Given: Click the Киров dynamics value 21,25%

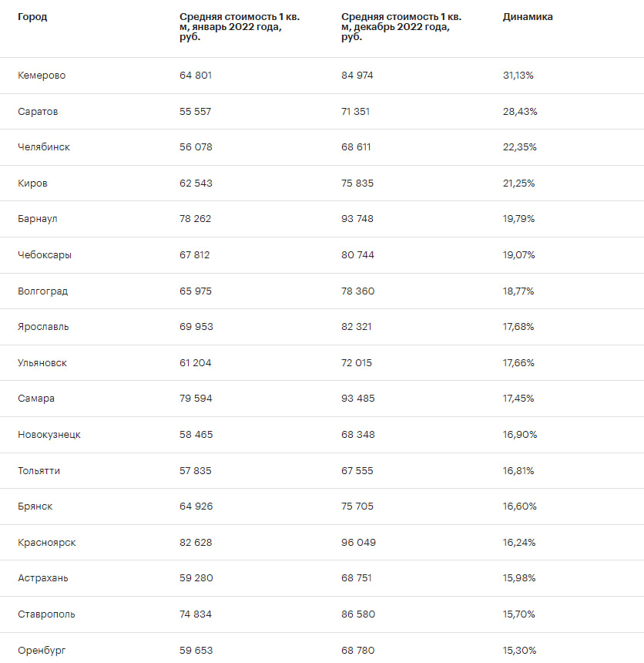Looking at the screenshot, I should click(518, 183).
